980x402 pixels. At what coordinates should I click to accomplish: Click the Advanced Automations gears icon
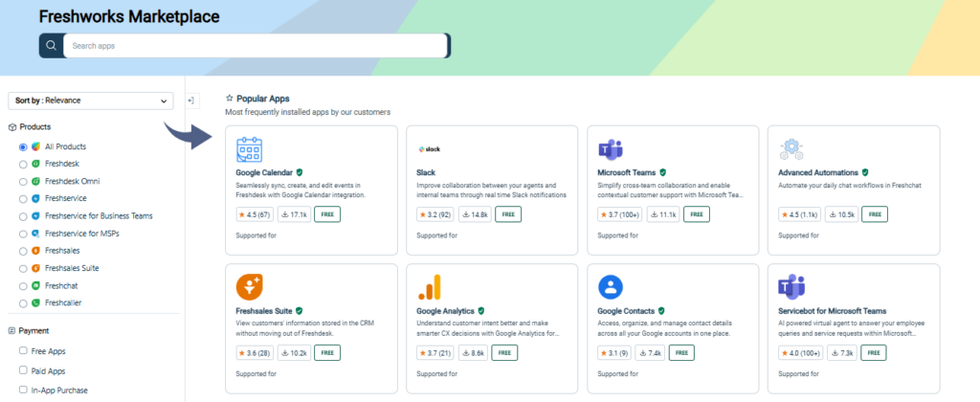click(x=791, y=149)
